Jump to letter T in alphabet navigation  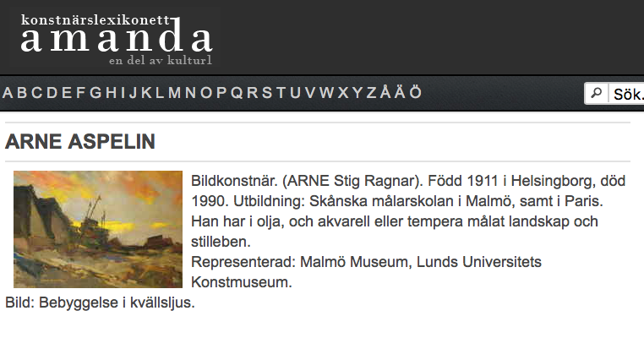point(281,93)
